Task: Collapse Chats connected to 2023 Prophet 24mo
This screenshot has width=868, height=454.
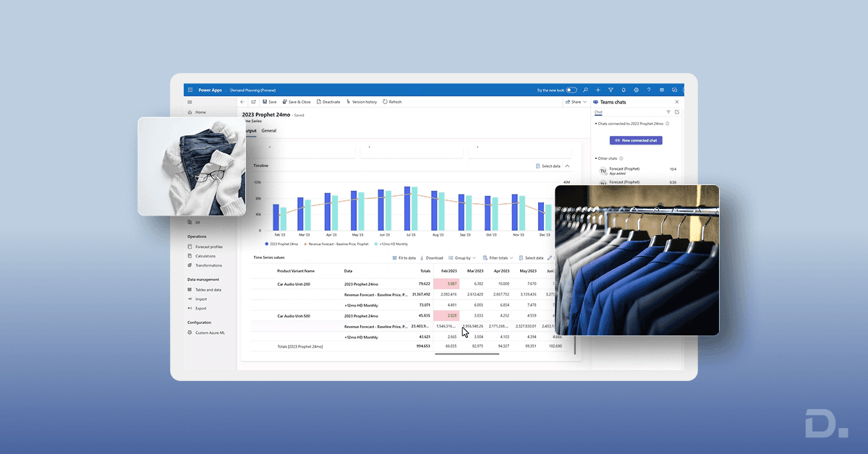Action: click(x=596, y=124)
